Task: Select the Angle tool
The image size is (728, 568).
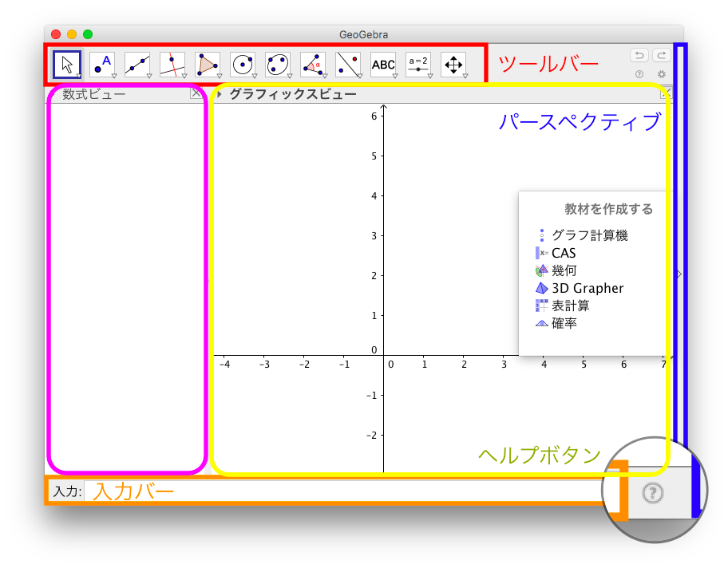Action: click(314, 65)
